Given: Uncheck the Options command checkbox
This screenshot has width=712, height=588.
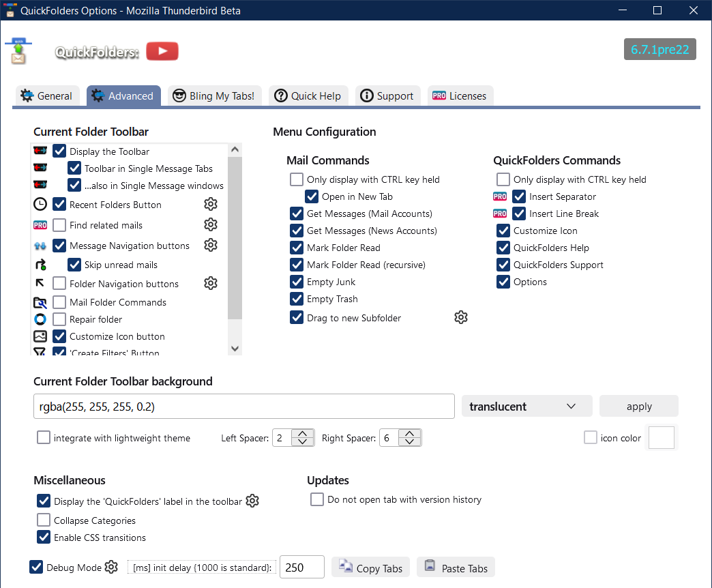Looking at the screenshot, I should [503, 282].
